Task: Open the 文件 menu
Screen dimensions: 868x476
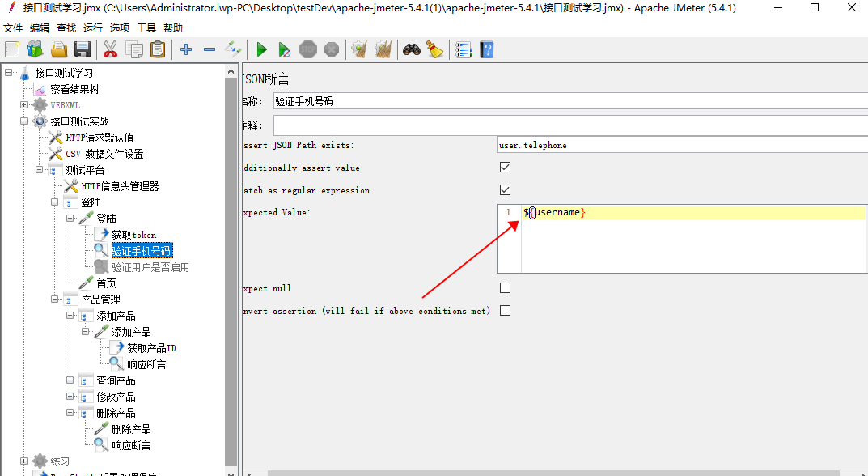Action: click(13, 28)
